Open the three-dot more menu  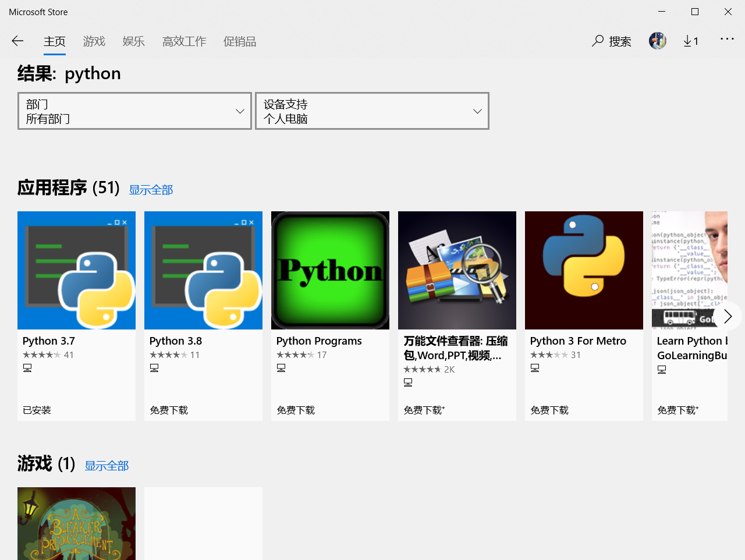tap(727, 39)
